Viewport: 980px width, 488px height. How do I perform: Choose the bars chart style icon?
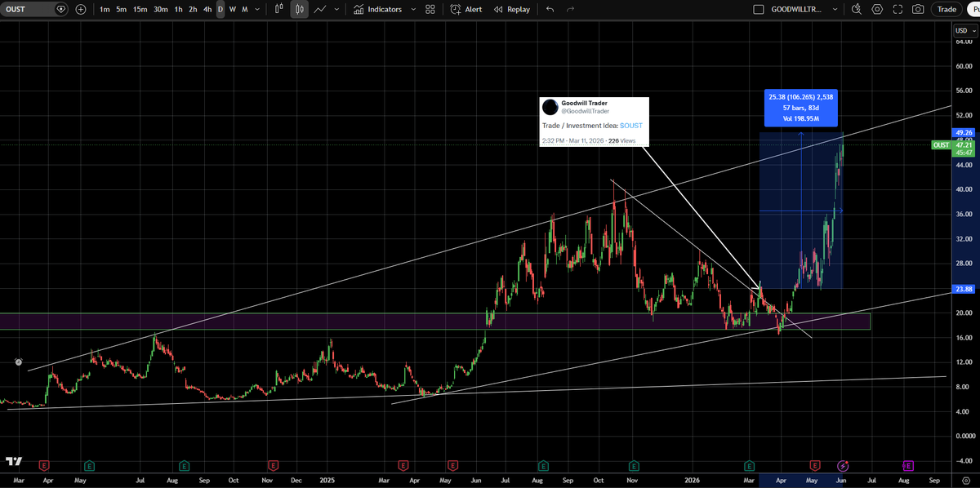click(x=279, y=10)
